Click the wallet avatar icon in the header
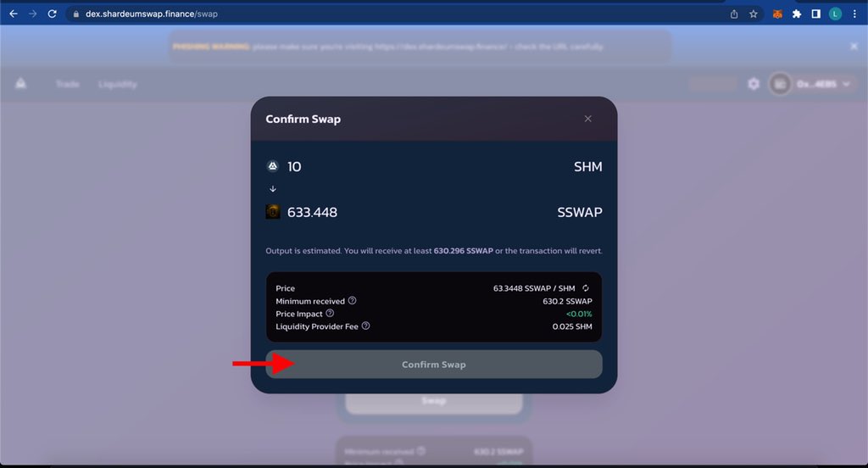The height and width of the screenshot is (468, 868). pyautogui.click(x=780, y=84)
